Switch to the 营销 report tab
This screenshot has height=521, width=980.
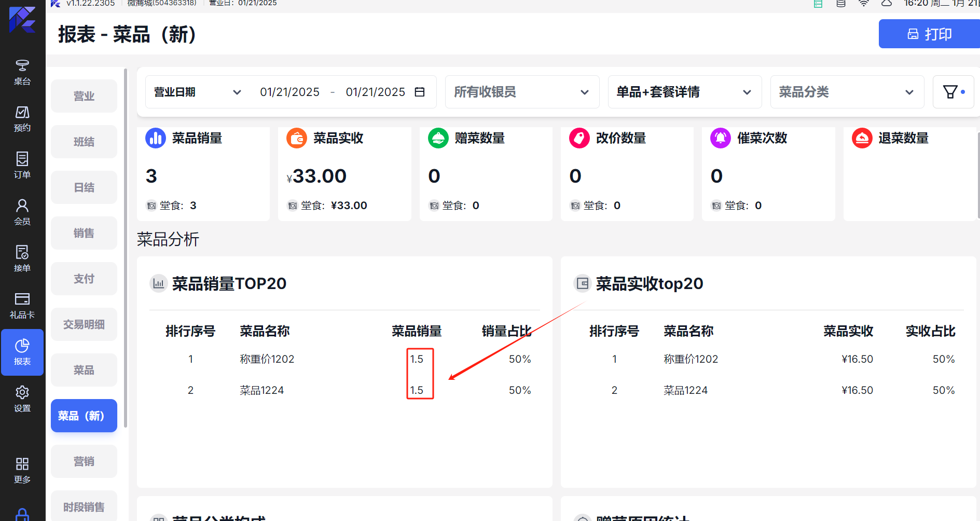point(84,461)
